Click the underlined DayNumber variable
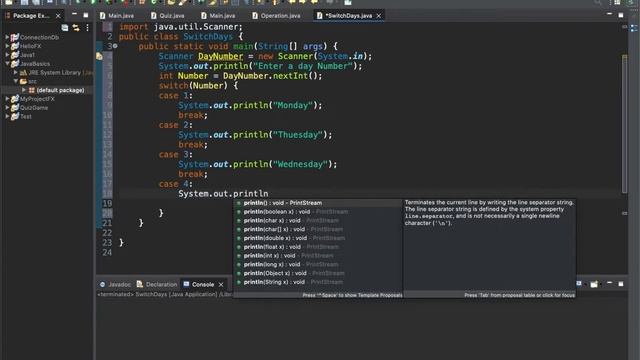Viewport: 640px width, 360px height. click(x=220, y=56)
